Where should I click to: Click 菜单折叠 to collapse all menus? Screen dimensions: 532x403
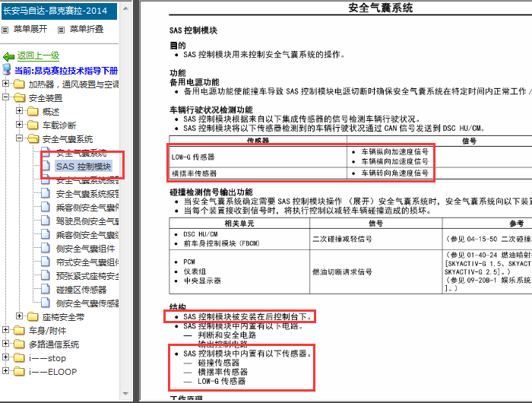point(87,29)
